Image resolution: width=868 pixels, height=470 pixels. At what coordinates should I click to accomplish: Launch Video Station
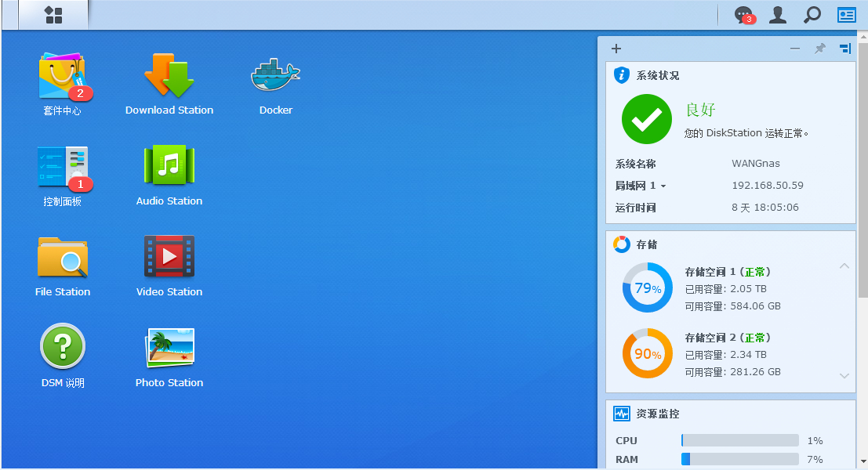click(x=169, y=256)
